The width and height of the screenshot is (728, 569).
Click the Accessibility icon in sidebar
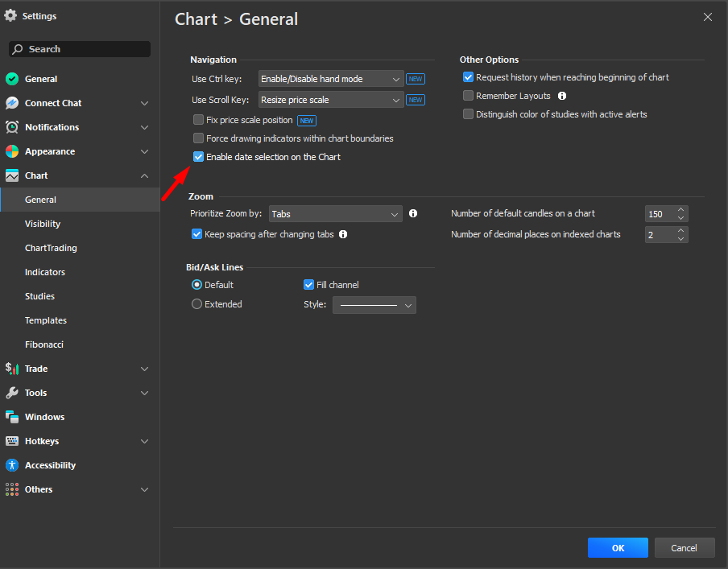pos(12,465)
